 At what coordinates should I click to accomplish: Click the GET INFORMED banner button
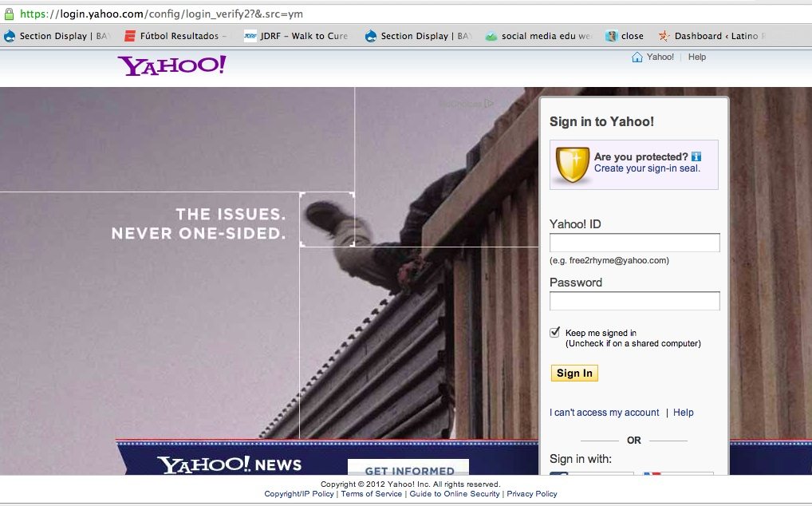click(408, 468)
